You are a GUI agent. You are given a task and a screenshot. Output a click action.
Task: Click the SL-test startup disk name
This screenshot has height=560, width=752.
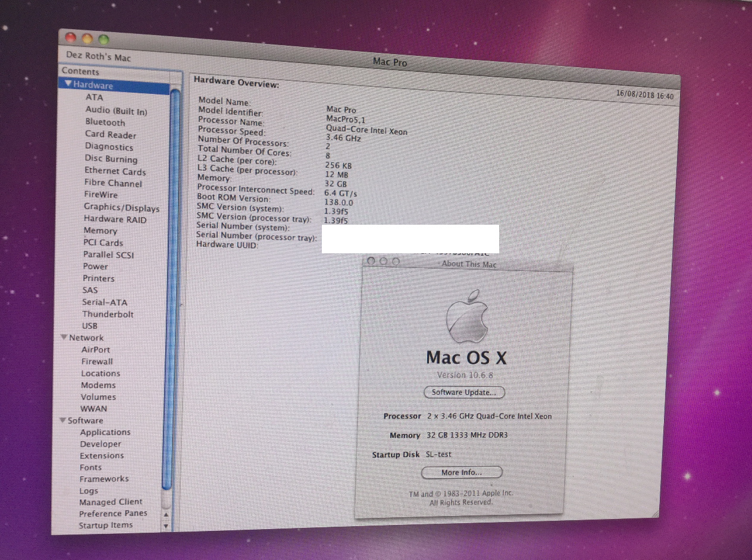pyautogui.click(x=438, y=454)
